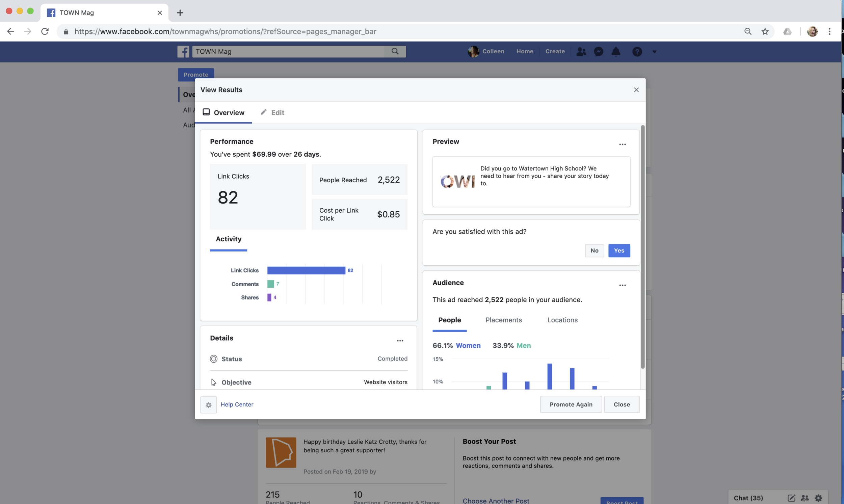Open Chrome three-dot menu
This screenshot has height=504, width=844.
(829, 32)
